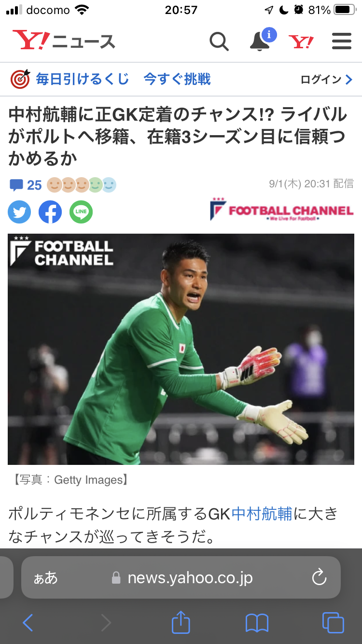Open the goalkeeper article photo
The width and height of the screenshot is (362, 644).
181,349
